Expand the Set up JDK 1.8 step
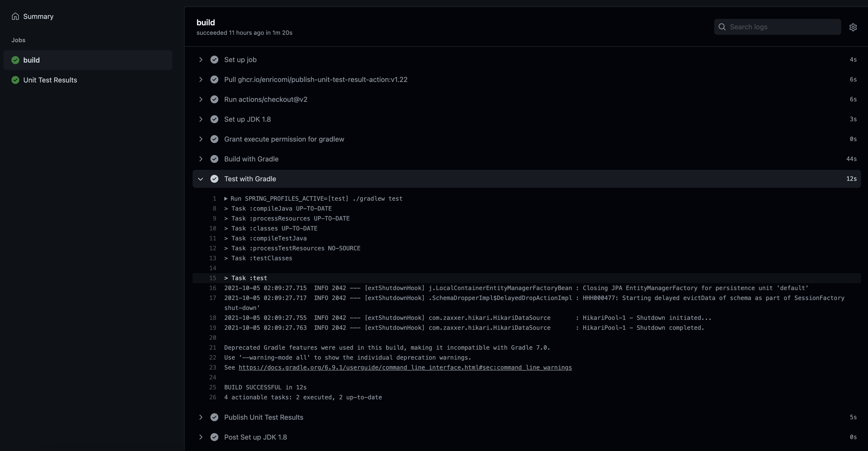Viewport: 868px width, 451px height. coord(201,119)
